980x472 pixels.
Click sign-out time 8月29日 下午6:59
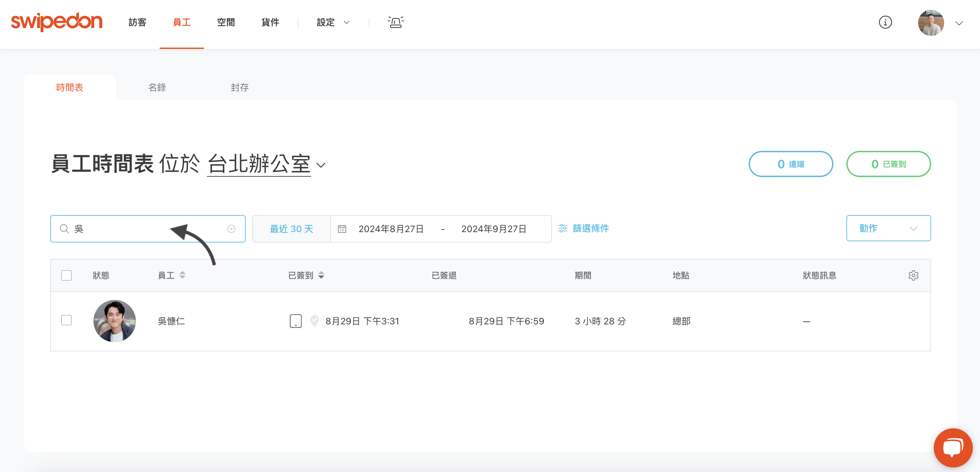[x=506, y=321]
